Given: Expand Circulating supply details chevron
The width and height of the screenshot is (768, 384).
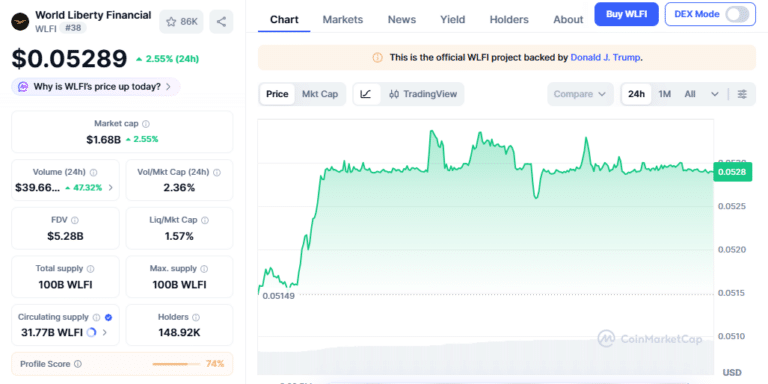Looking at the screenshot, I should coord(105,333).
